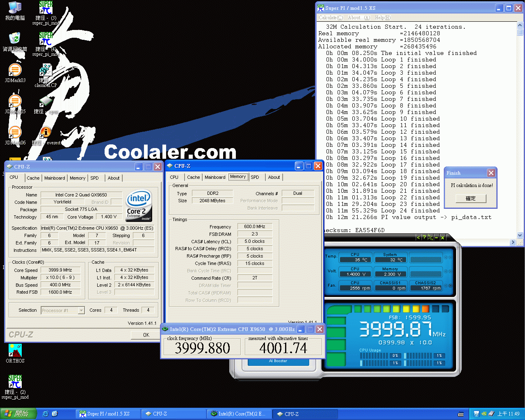This screenshot has height=420, width=525.
Task: Click the system clock showing 11:49
Action: click(508, 414)
